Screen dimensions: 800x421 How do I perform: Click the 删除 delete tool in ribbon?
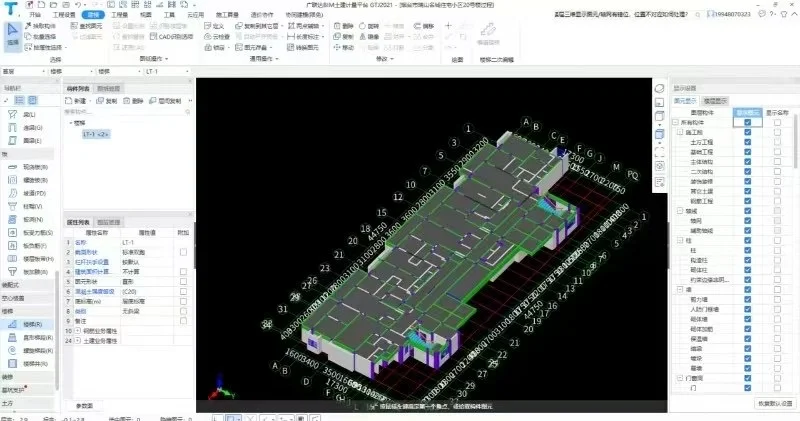[343, 26]
